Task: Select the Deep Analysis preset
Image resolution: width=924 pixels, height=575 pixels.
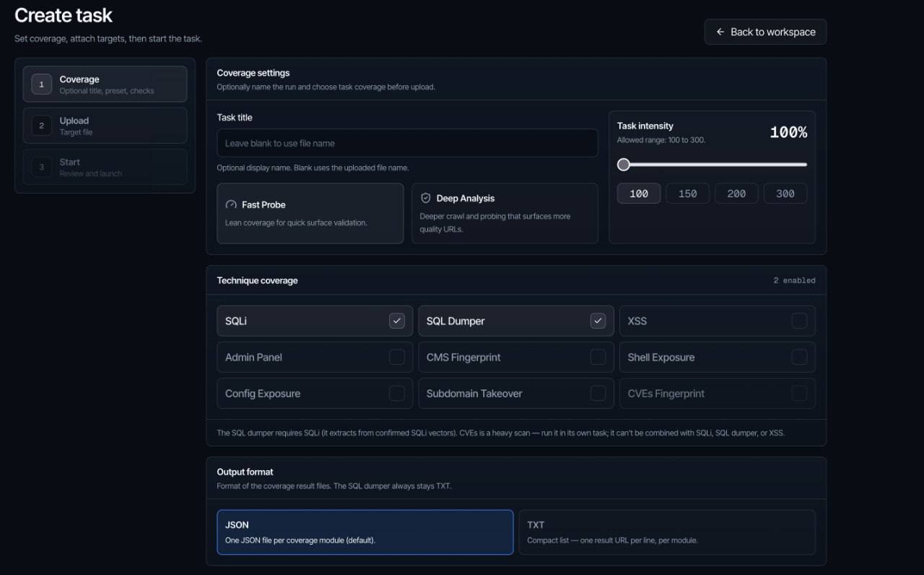Action: coord(505,213)
